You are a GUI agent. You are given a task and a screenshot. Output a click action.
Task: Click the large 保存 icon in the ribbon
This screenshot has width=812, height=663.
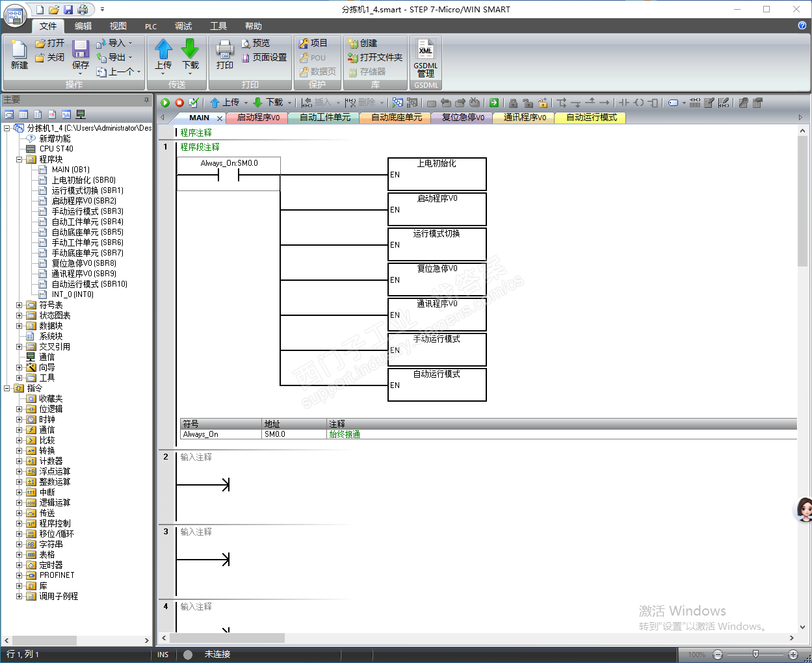pos(81,49)
